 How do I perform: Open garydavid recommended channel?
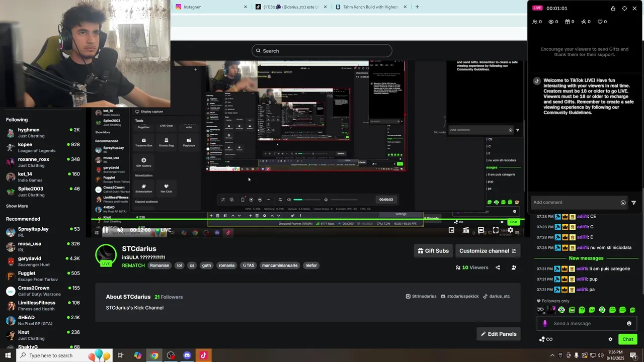43,261
